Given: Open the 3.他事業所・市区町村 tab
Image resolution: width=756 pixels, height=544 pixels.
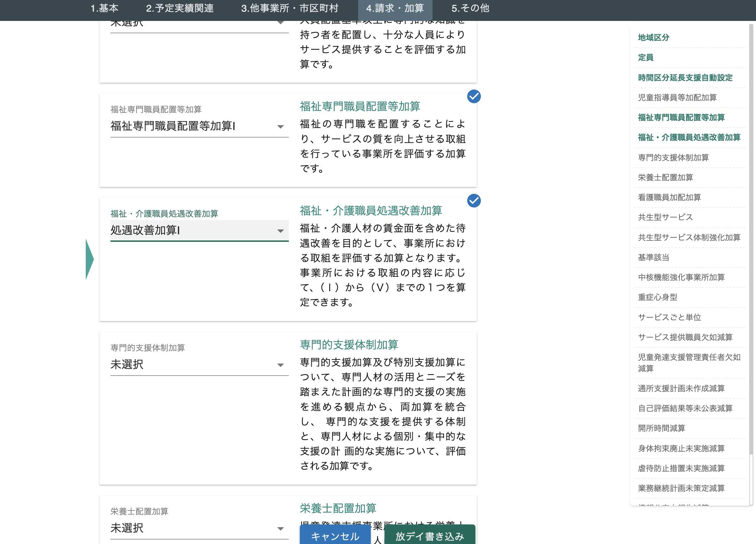Looking at the screenshot, I should [290, 8].
